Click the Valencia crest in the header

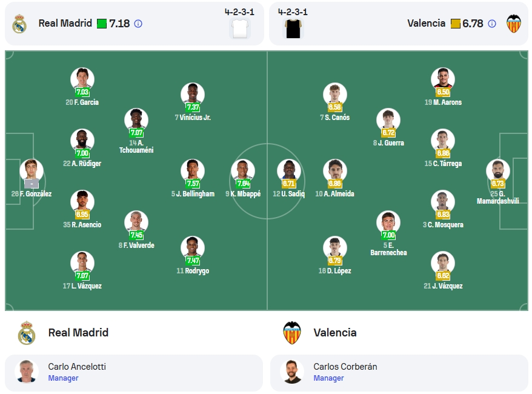pos(513,24)
